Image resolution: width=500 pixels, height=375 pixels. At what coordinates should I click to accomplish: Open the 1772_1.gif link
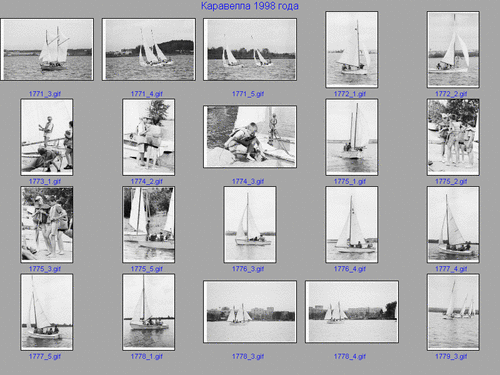[350, 94]
